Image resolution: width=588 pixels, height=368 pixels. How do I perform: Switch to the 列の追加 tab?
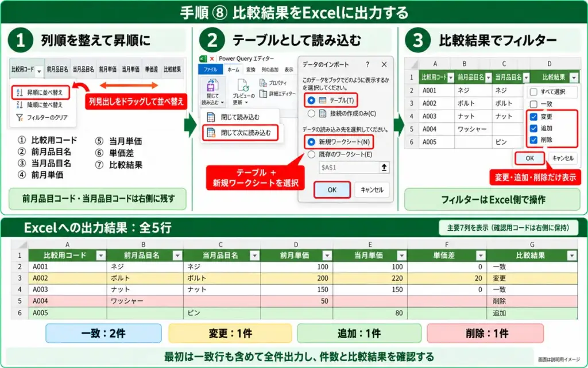270,69
